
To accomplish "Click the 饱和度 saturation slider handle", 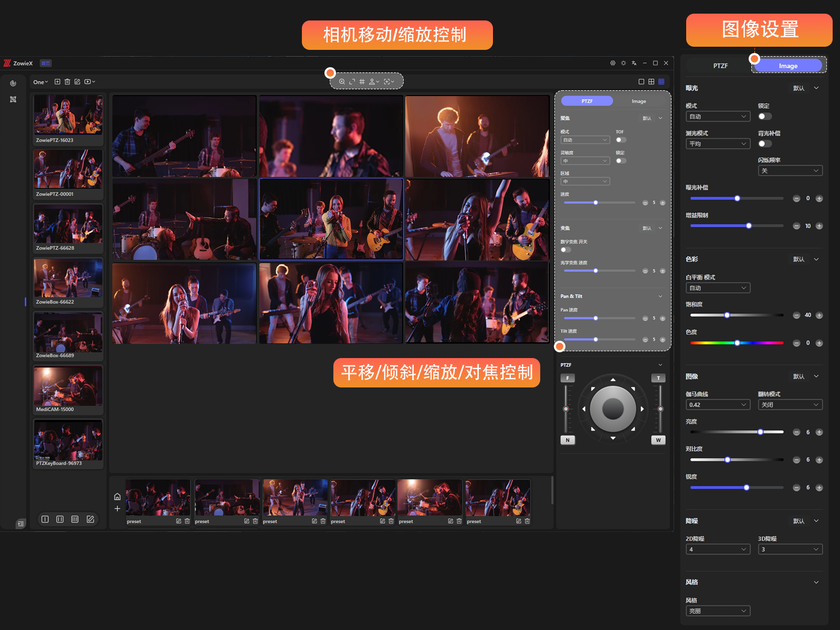I will coord(727,316).
